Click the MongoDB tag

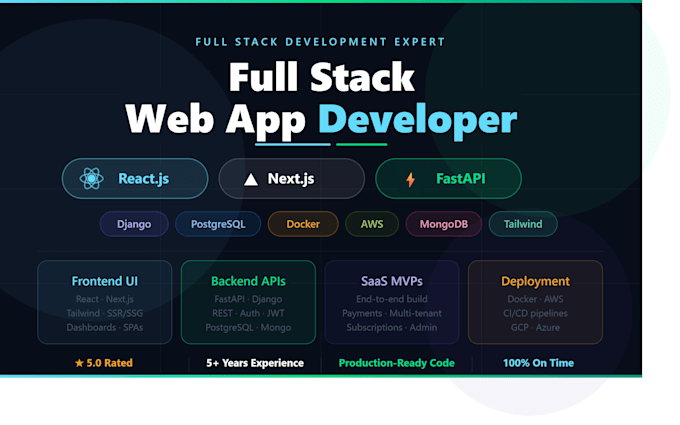[444, 224]
